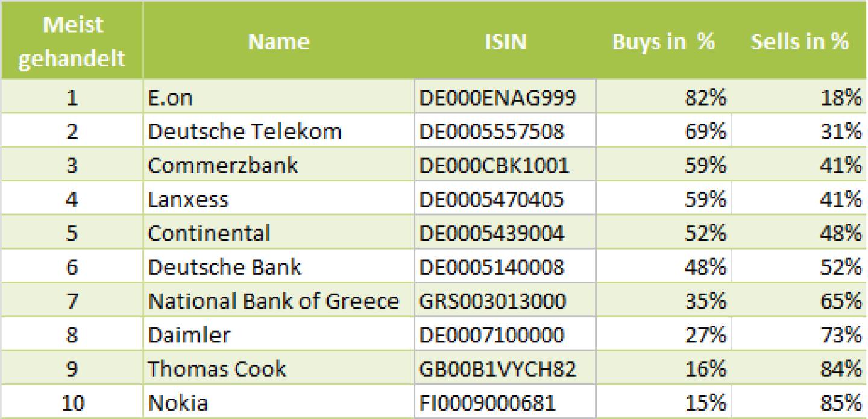
Task: Click Nokia's 85% sells value
Action: coord(800,401)
